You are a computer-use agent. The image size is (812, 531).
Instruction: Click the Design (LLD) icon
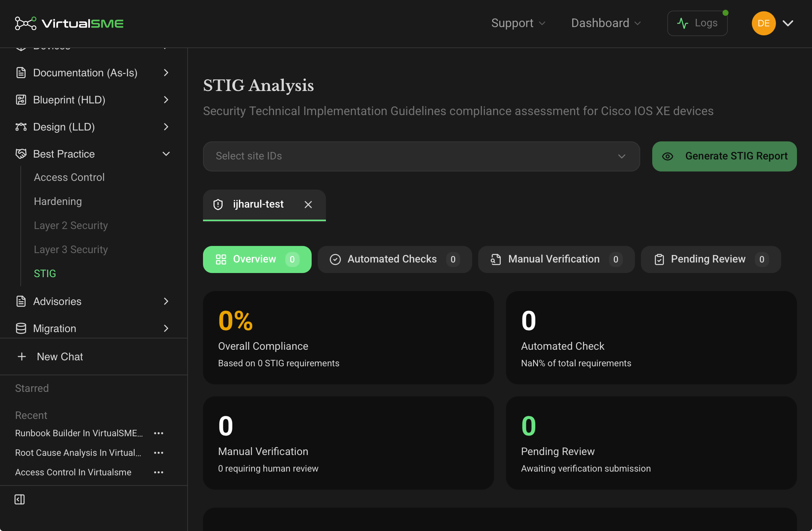[21, 127]
